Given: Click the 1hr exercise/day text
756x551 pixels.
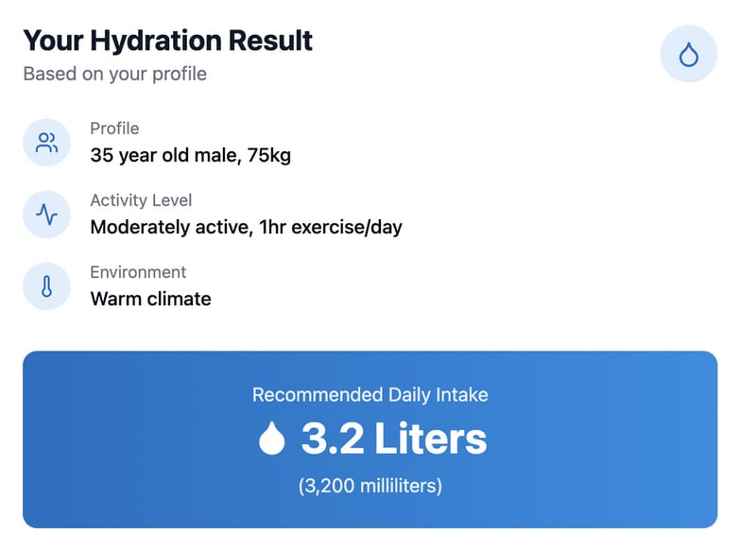Looking at the screenshot, I should [330, 227].
